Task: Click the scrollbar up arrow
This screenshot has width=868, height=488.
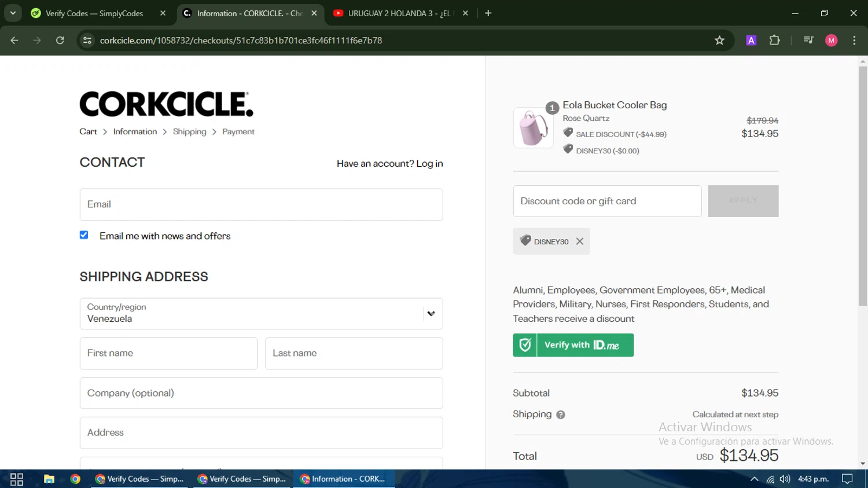Action: coord(863,61)
